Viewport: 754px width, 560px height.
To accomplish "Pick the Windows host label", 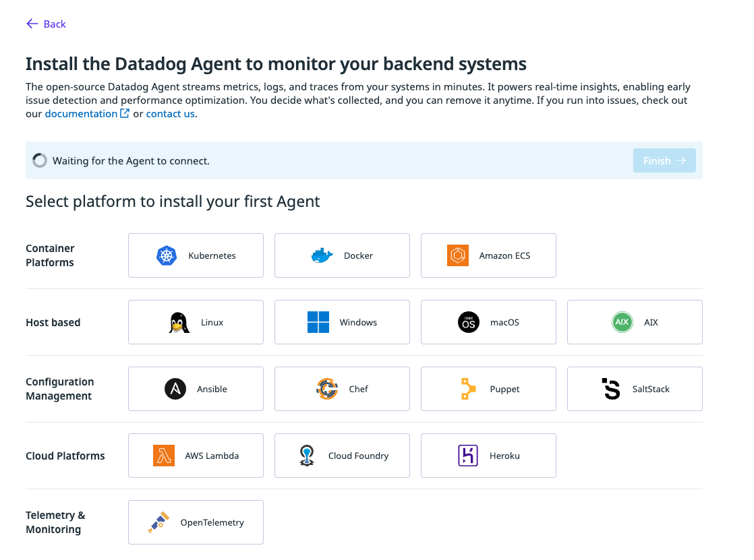I will click(358, 323).
